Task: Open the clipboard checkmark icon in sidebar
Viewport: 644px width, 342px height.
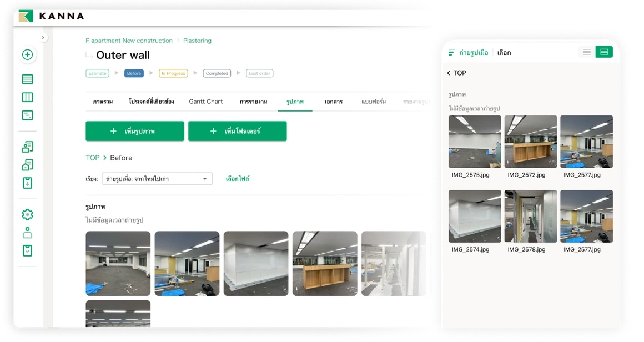Action: click(x=28, y=250)
